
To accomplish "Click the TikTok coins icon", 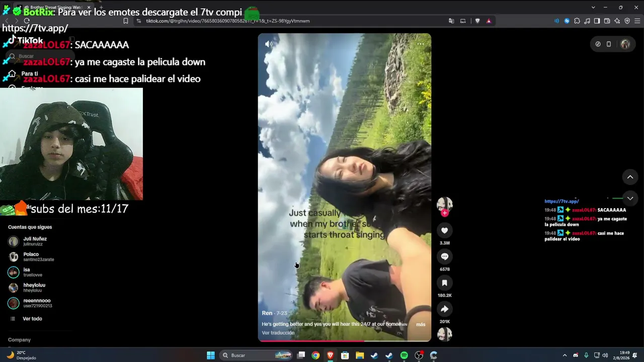I will [x=598, y=44].
